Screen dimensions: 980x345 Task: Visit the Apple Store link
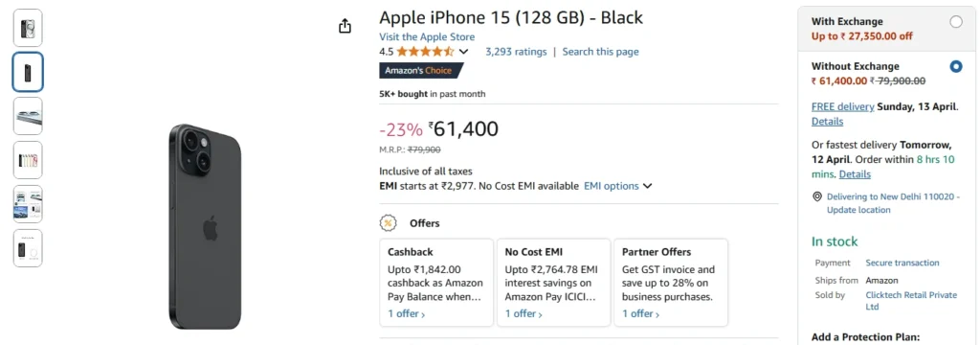427,37
